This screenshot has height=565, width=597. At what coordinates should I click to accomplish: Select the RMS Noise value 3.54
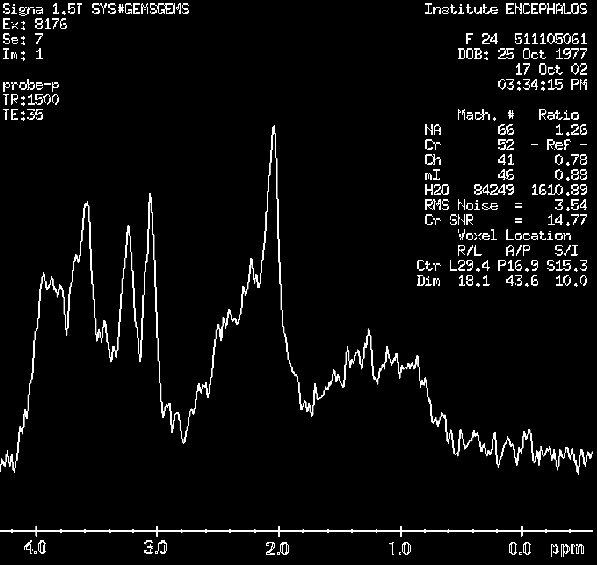click(x=571, y=205)
